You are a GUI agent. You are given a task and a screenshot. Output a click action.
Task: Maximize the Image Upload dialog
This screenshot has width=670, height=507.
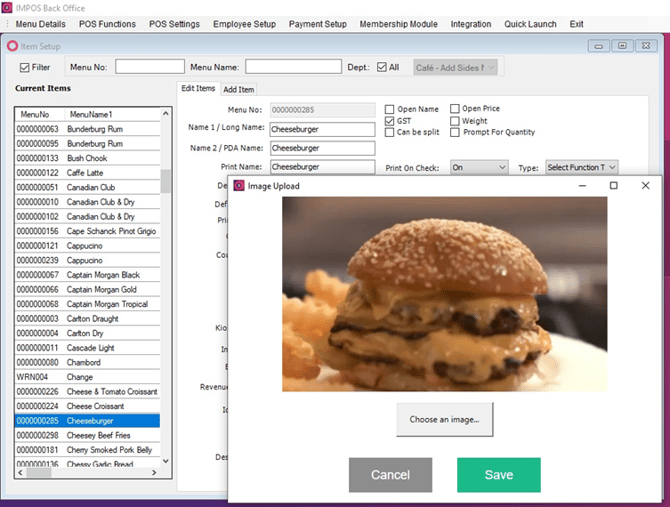[614, 185]
